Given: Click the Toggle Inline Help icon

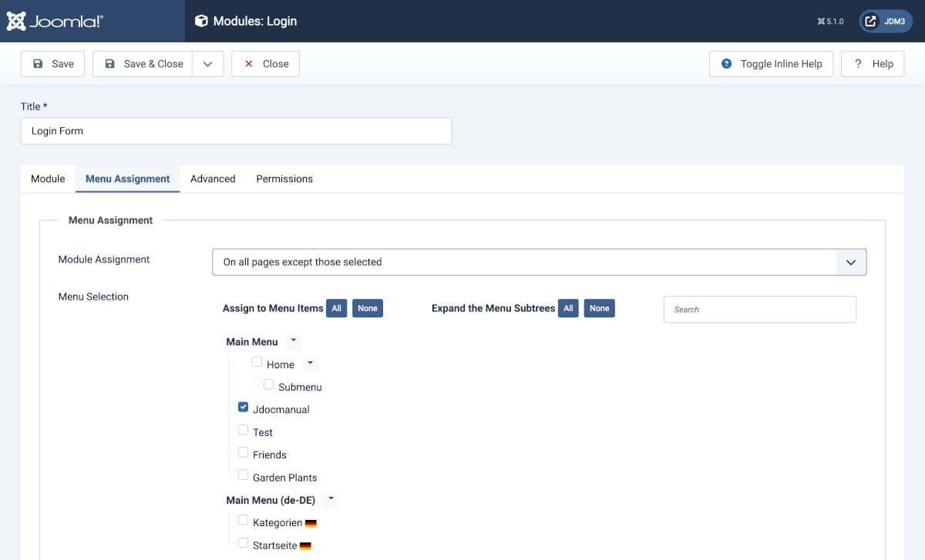Looking at the screenshot, I should click(726, 64).
